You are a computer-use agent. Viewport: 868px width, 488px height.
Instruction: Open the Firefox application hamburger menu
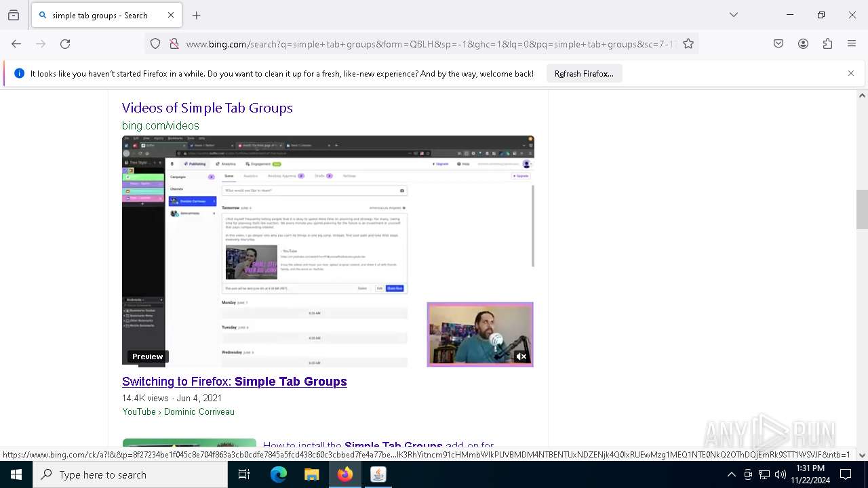pos(852,44)
